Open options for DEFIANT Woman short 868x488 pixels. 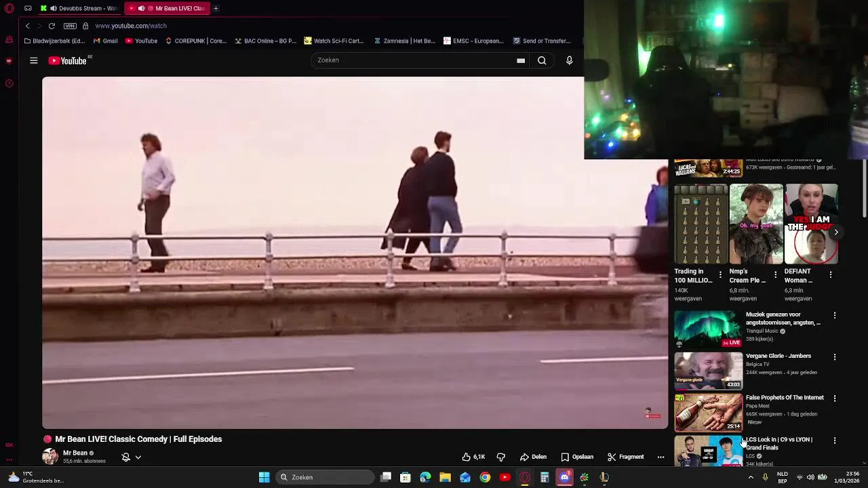[831, 274]
